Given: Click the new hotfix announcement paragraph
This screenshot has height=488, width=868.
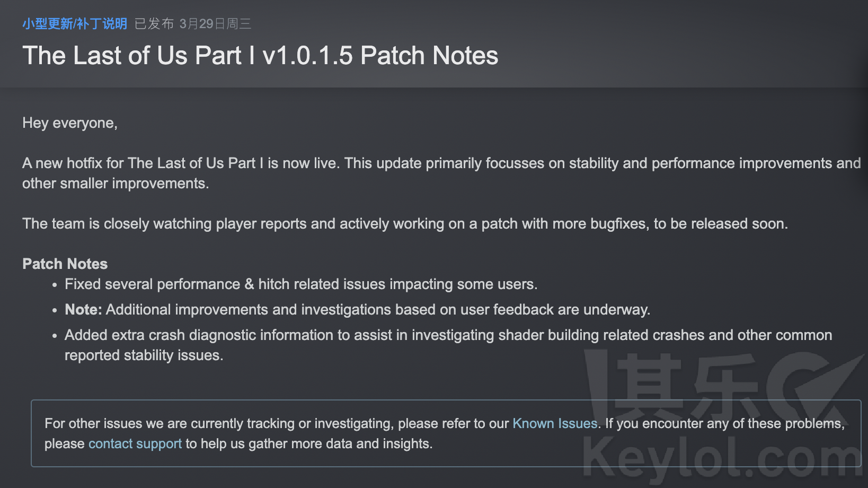Looking at the screenshot, I should coord(441,173).
